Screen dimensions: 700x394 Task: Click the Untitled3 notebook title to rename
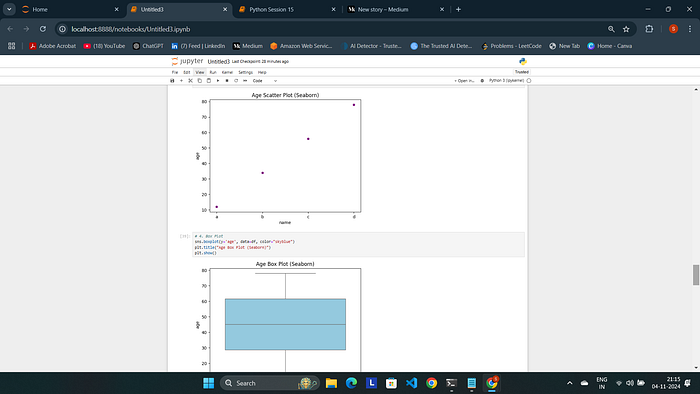(x=219, y=62)
